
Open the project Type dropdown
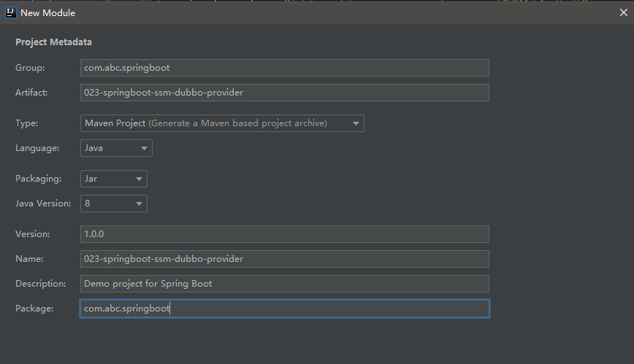tap(222, 123)
